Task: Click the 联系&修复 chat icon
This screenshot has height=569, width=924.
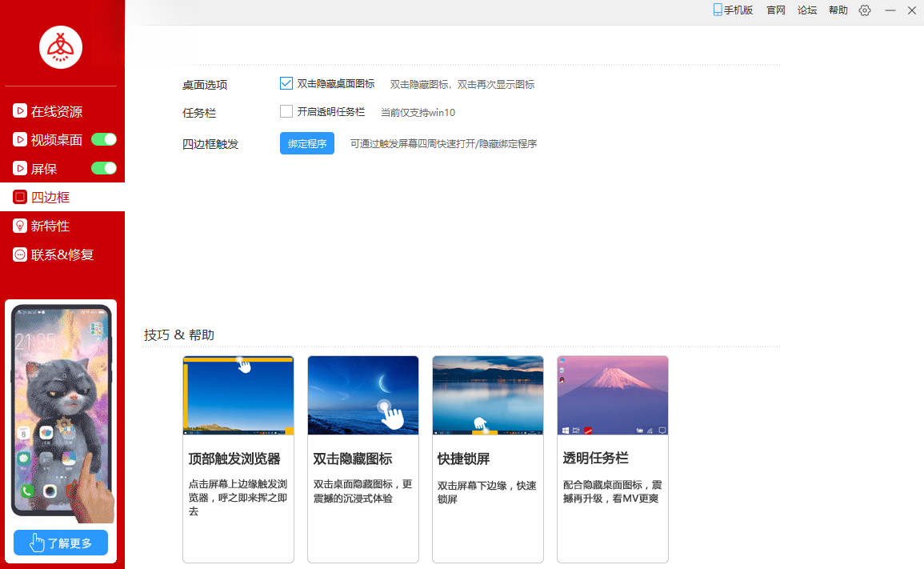Action: click(20, 254)
